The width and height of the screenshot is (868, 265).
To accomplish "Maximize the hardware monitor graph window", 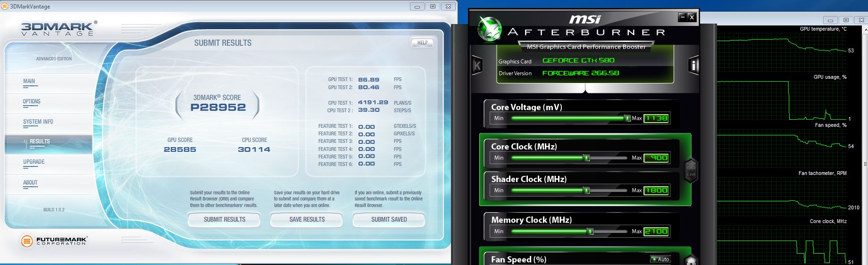I will (846, 20).
